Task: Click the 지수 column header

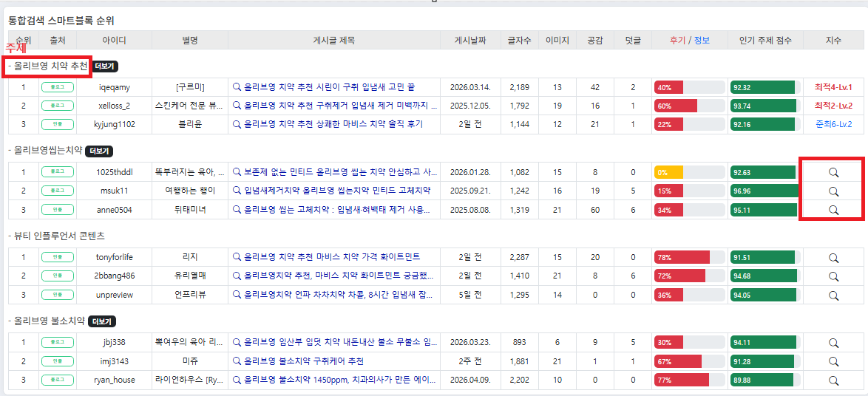Action: coord(833,41)
